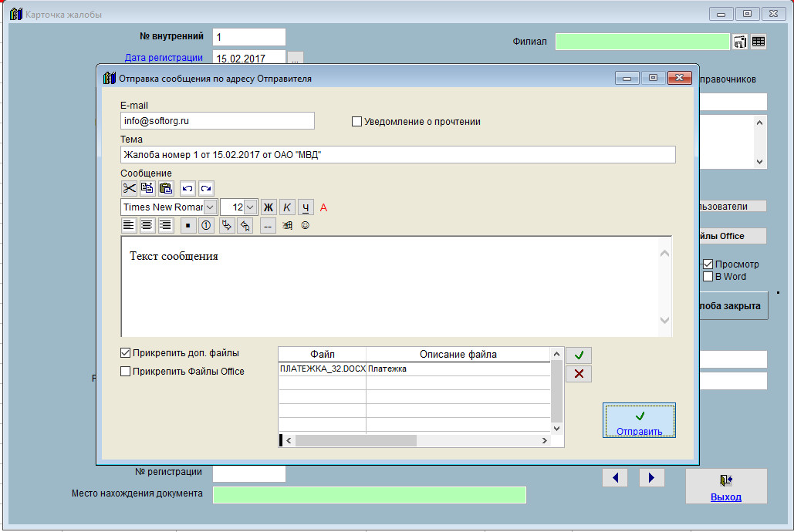Center-align the message text
This screenshot has width=794, height=532.
(147, 225)
